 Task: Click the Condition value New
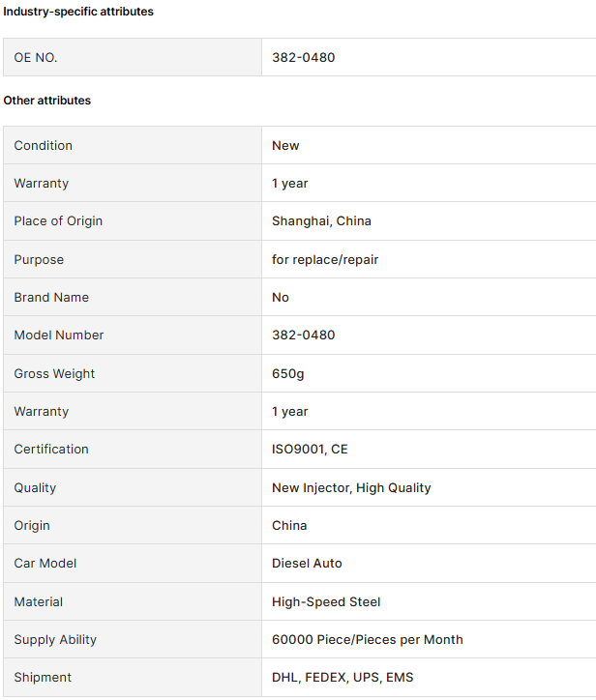[x=285, y=146]
